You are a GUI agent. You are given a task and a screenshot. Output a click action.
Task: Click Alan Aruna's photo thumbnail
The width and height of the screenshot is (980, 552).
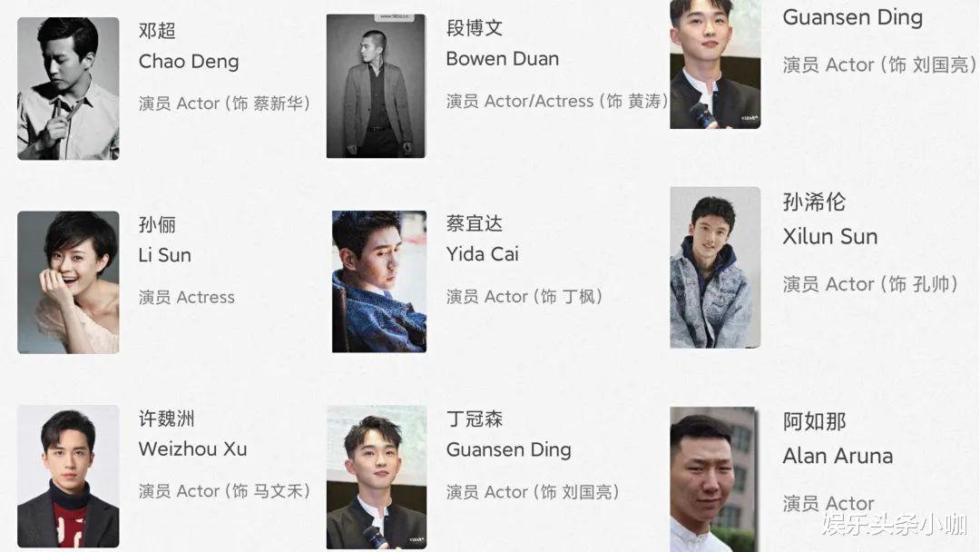pos(712,479)
